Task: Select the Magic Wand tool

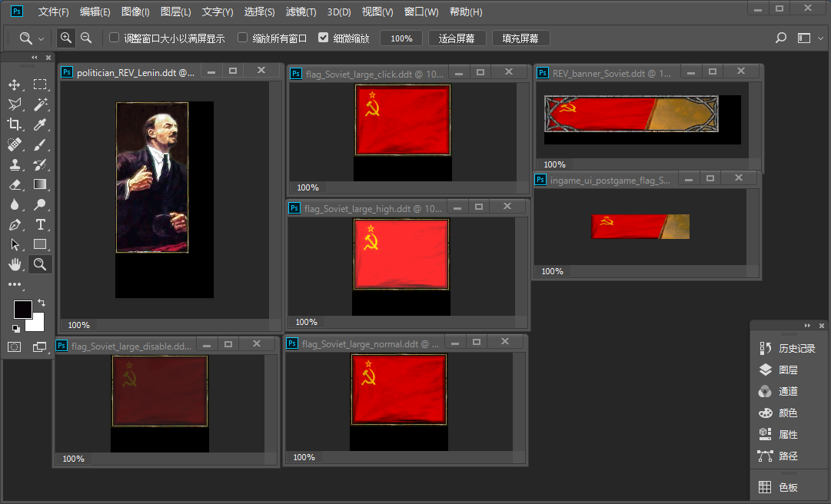Action: (x=40, y=104)
